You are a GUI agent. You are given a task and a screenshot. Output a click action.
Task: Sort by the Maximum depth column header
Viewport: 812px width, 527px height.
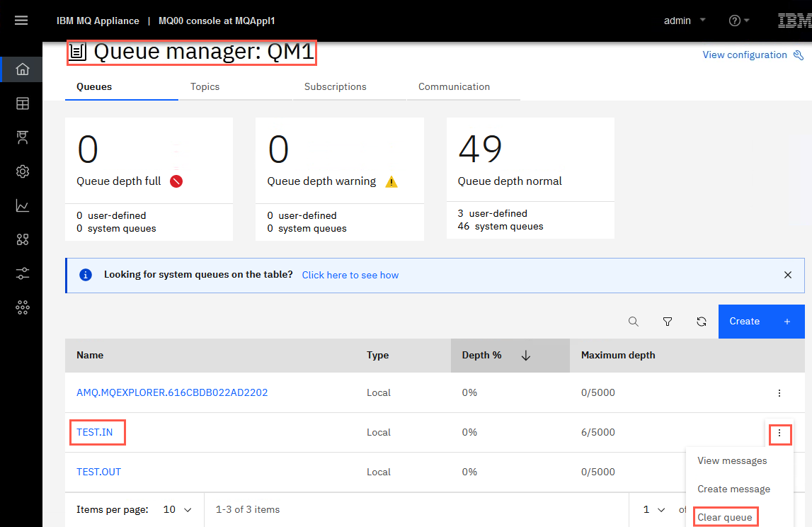pos(618,355)
